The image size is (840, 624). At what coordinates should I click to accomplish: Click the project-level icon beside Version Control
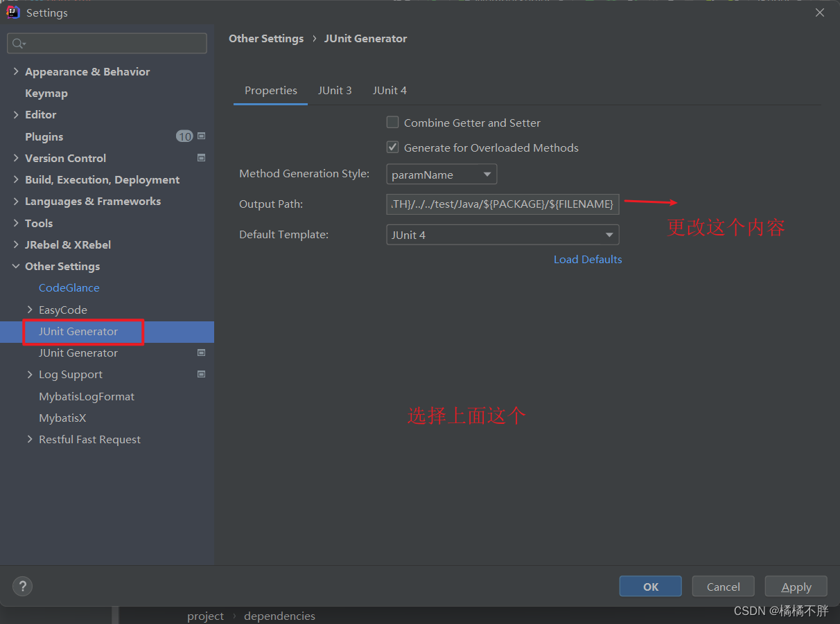point(201,158)
